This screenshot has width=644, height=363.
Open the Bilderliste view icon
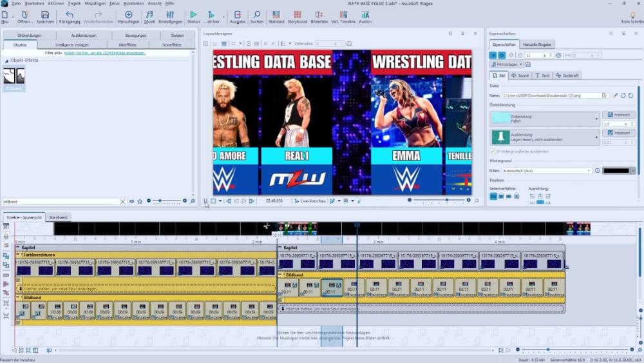[319, 14]
